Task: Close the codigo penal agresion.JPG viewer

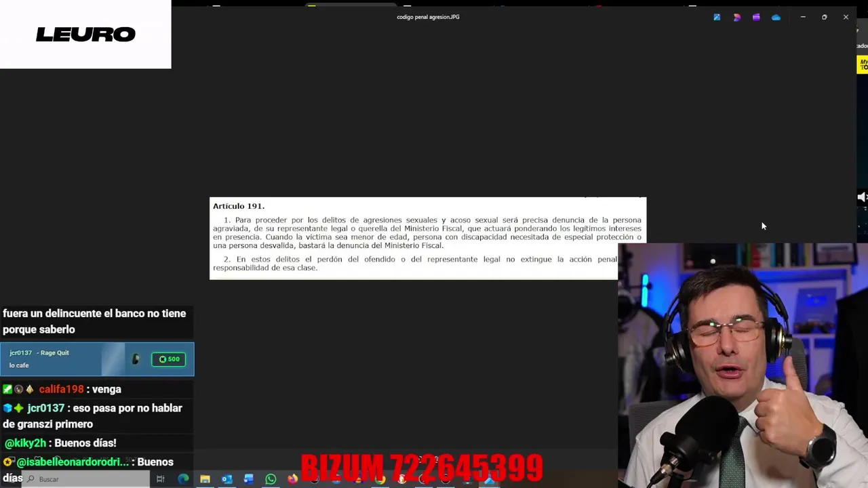Action: click(x=846, y=17)
